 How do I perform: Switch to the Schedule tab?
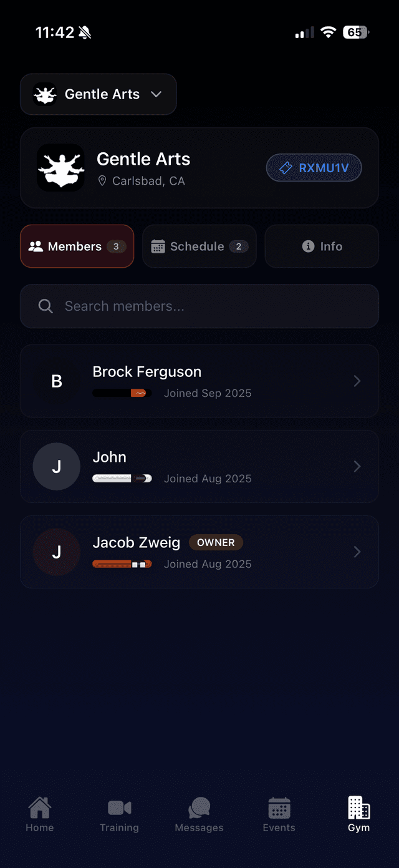click(199, 246)
